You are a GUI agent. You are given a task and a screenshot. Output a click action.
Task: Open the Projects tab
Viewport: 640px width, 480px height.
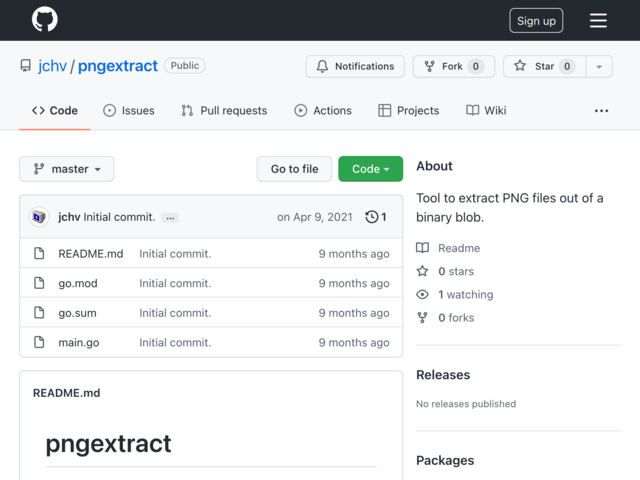click(x=409, y=111)
